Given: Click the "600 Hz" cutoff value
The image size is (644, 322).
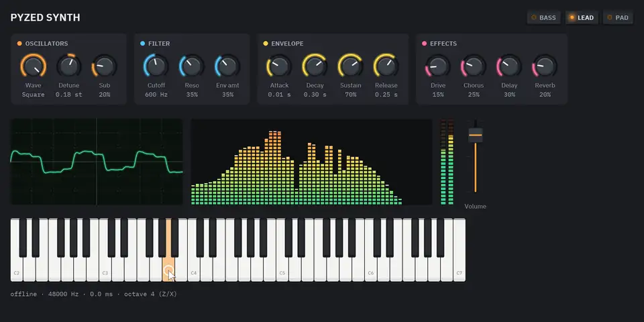Looking at the screenshot, I should [156, 95].
